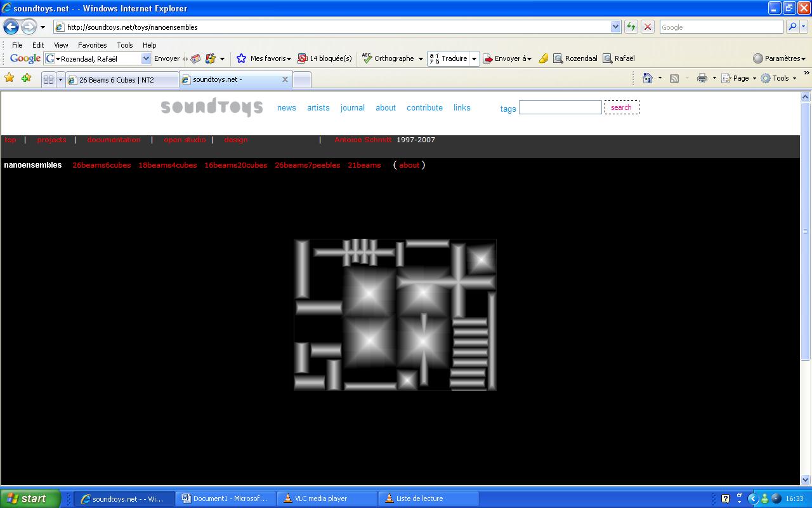Click the IE Google search box
812x508 pixels.
[x=721, y=27]
